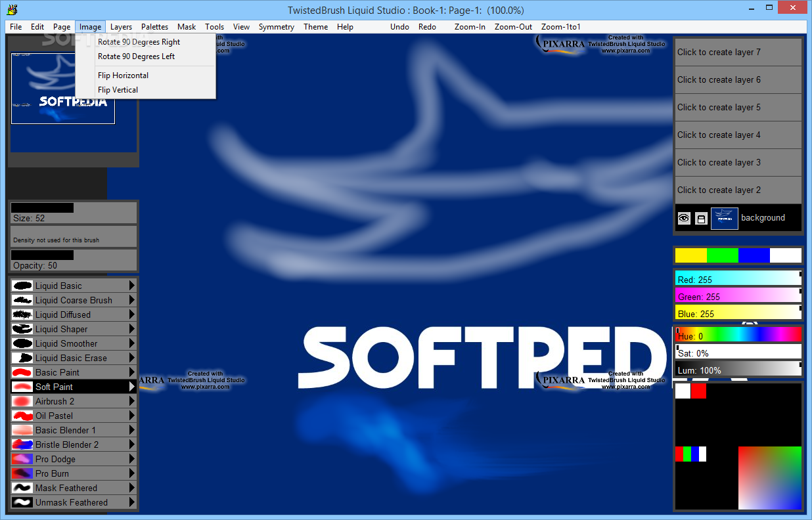Image resolution: width=812 pixels, height=520 pixels.
Task: Expand Liquid Coarse Brush variations arrow
Action: (132, 300)
